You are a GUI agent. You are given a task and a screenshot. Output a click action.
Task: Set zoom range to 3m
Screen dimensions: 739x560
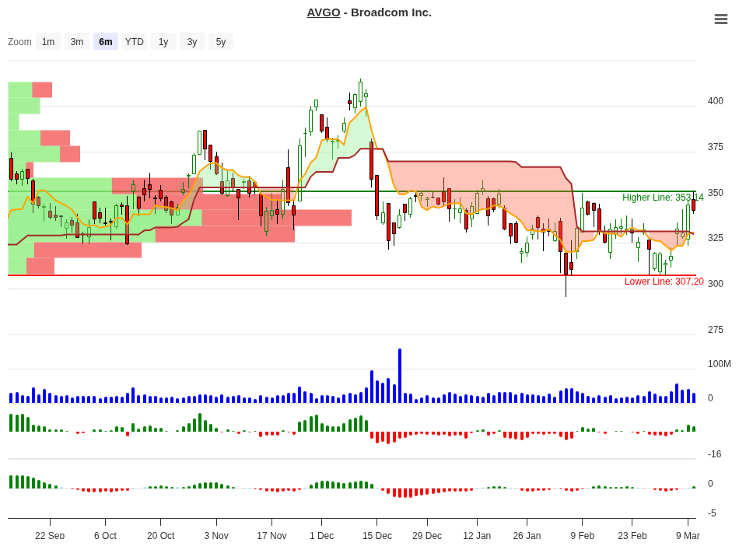coord(77,41)
